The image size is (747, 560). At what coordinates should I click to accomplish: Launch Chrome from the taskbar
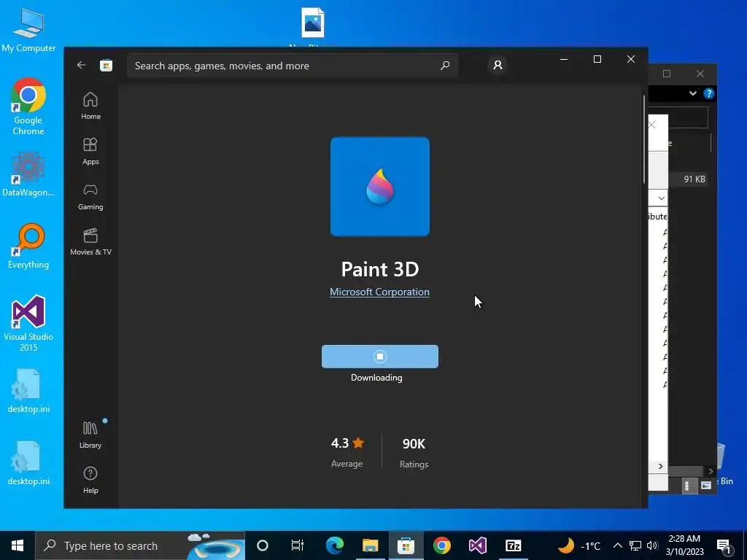(x=441, y=545)
